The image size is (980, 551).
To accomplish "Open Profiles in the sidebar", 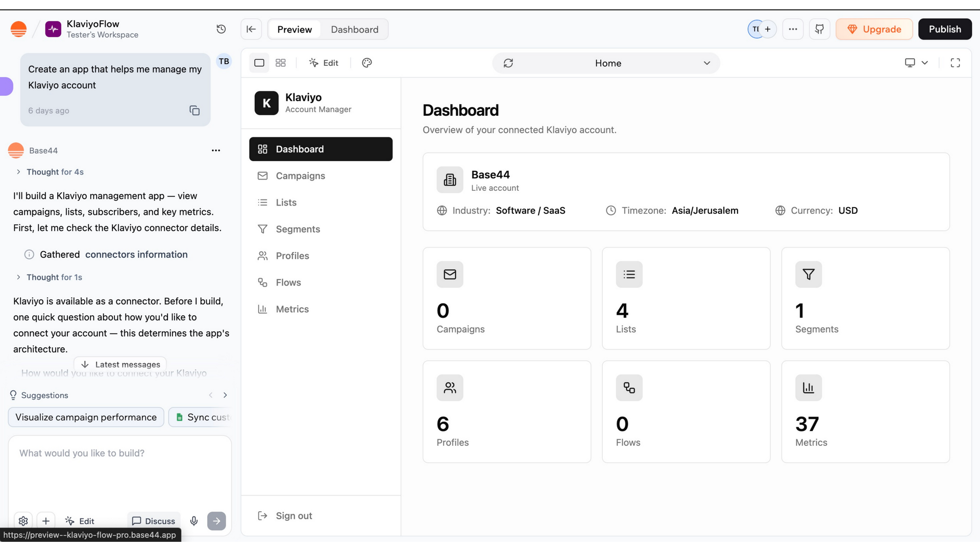I will (321, 256).
